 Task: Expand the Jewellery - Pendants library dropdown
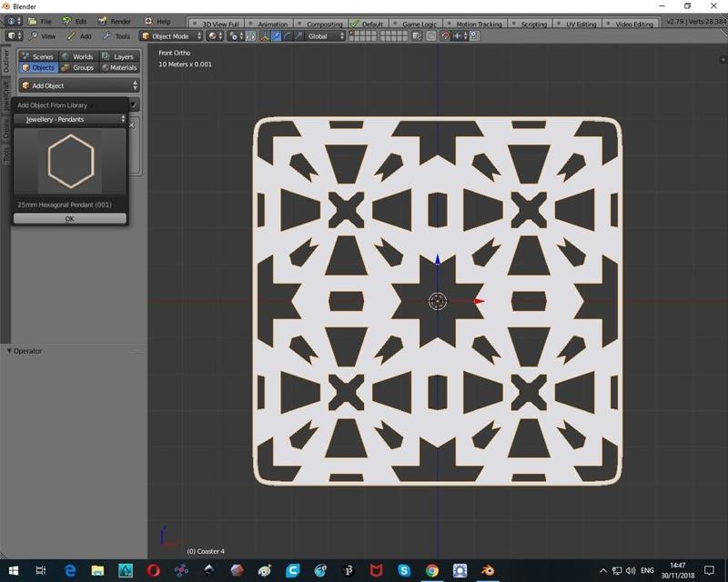pyautogui.click(x=70, y=119)
